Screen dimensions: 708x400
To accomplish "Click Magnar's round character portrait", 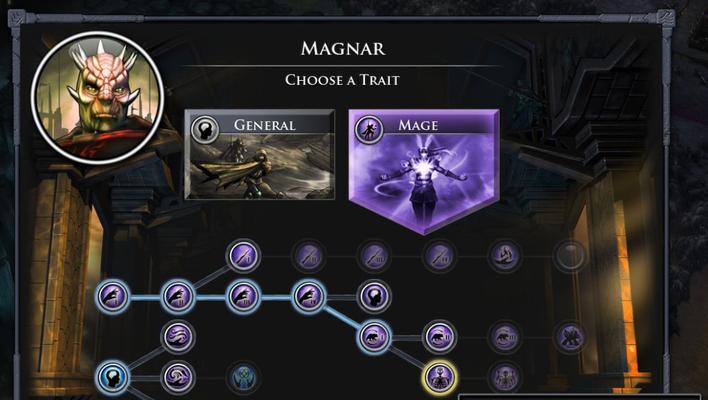I will 97,97.
